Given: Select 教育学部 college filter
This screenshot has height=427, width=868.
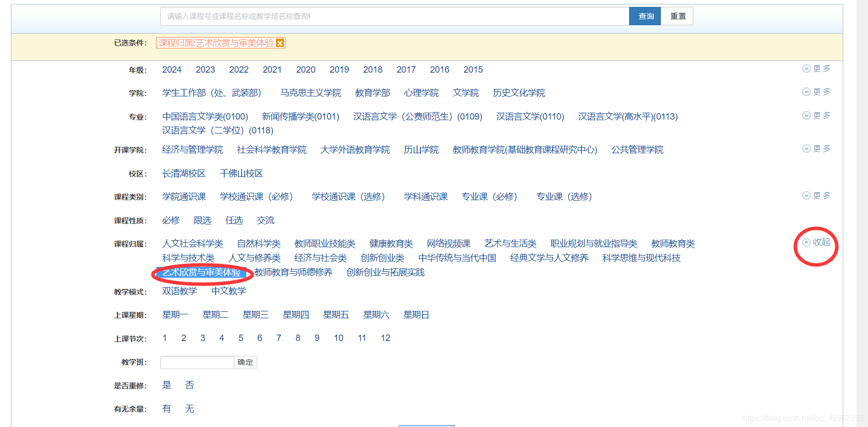Looking at the screenshot, I should coord(372,93).
